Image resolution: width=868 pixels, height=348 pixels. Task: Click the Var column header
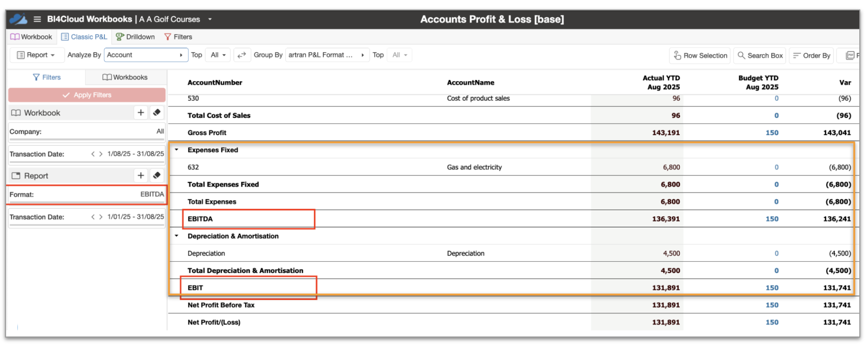coord(845,82)
